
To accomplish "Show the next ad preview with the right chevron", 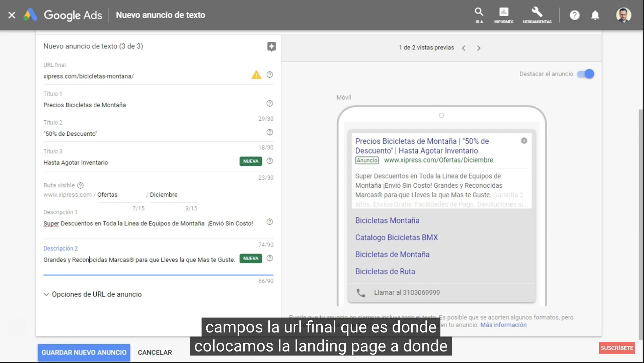I will point(479,48).
